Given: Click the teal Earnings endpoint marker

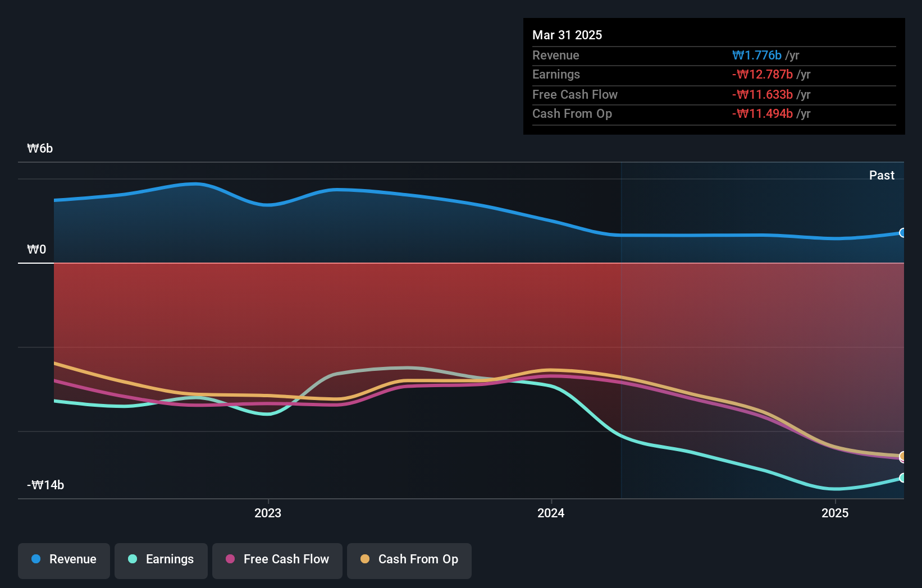Looking at the screenshot, I should [903, 478].
